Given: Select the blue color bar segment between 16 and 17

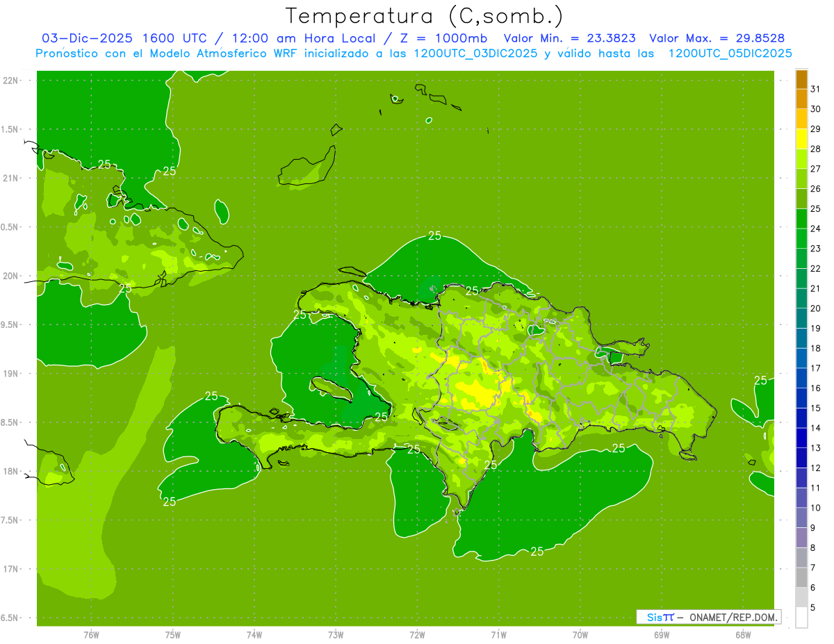Looking at the screenshot, I should pos(801,379).
